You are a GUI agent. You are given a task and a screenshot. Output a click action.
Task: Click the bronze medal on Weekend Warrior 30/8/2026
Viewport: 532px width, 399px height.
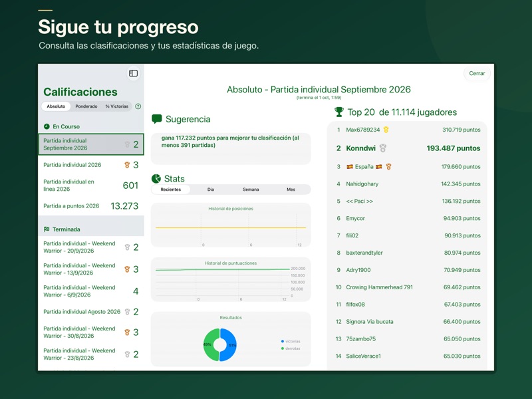(x=127, y=332)
